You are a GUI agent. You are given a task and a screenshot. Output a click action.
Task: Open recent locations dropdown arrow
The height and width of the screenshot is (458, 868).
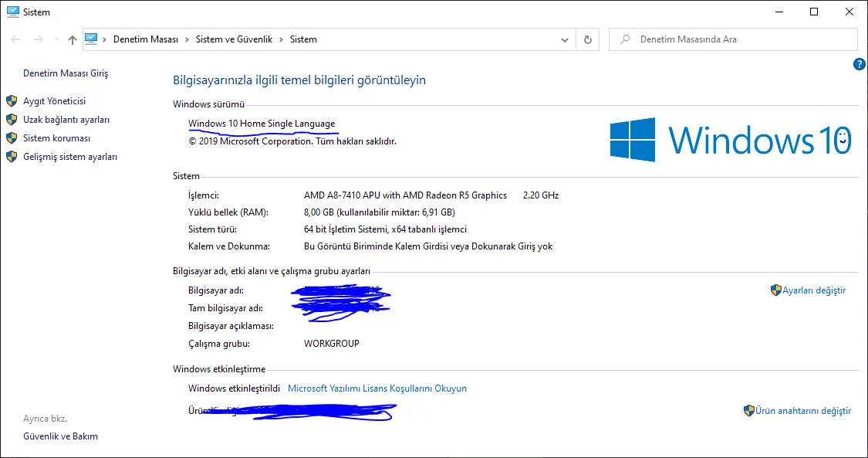tap(56, 40)
